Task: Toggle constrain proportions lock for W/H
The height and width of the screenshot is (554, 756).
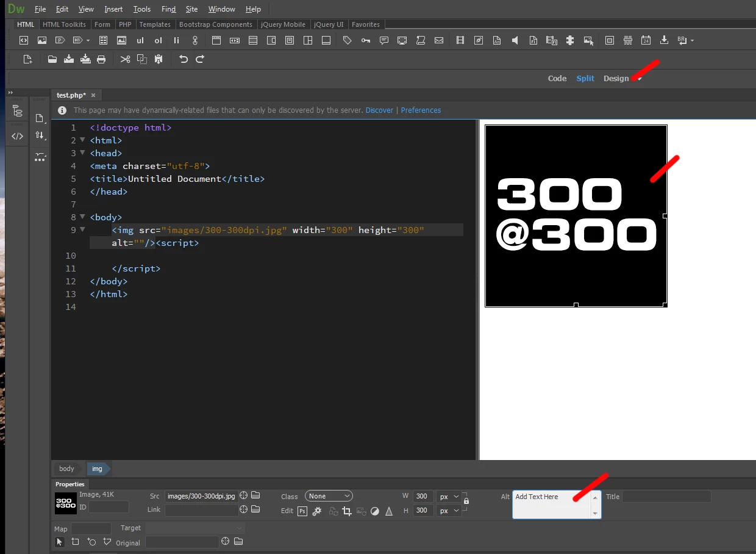Action: (466, 501)
